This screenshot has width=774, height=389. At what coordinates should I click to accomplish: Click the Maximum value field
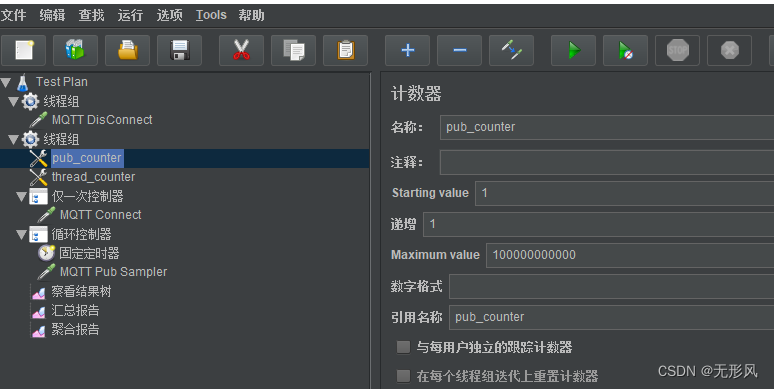coord(630,255)
